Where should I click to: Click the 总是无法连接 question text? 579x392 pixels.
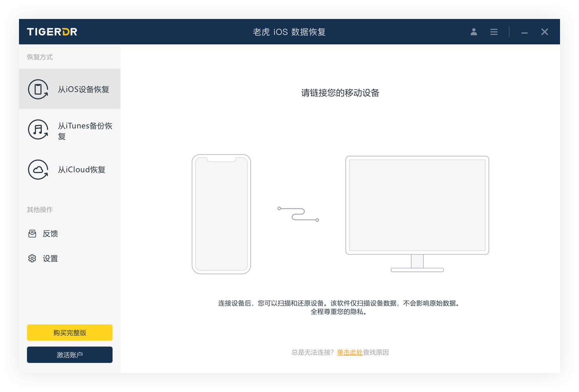(x=313, y=352)
